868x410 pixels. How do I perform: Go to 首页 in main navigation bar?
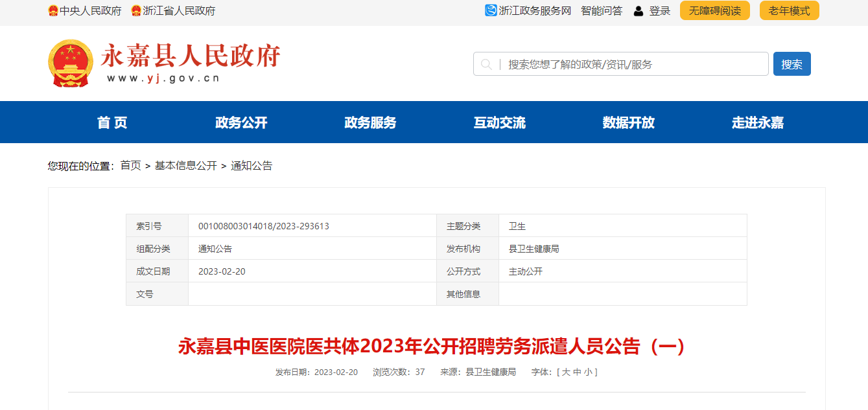(x=112, y=122)
